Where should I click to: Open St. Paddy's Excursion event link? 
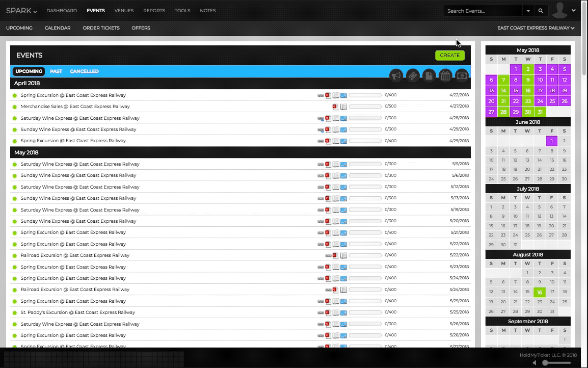tap(77, 312)
